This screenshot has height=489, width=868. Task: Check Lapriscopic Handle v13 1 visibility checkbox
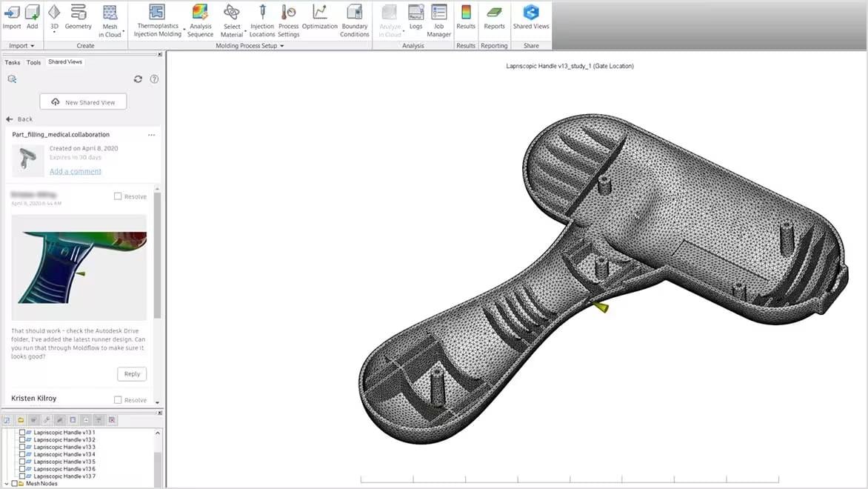click(21, 431)
